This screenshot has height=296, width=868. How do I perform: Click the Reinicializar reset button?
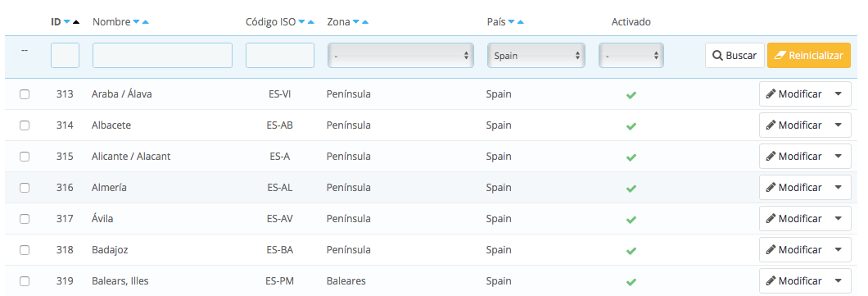coord(809,56)
